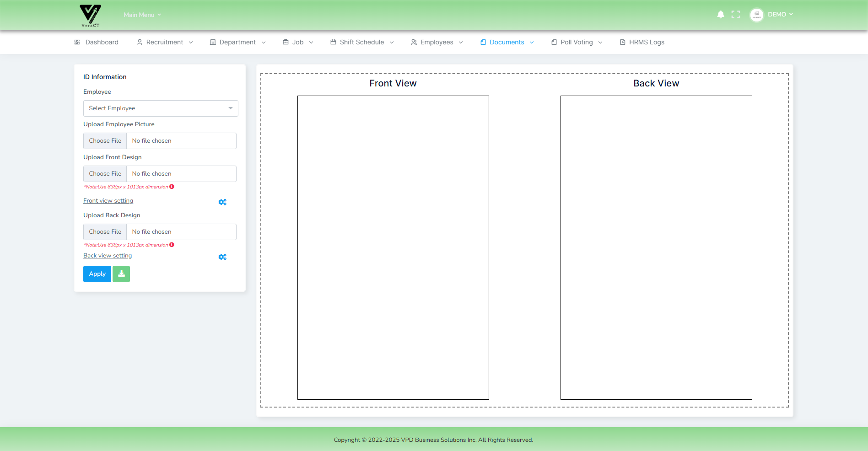Toggle fullscreen mode icon

[736, 15]
